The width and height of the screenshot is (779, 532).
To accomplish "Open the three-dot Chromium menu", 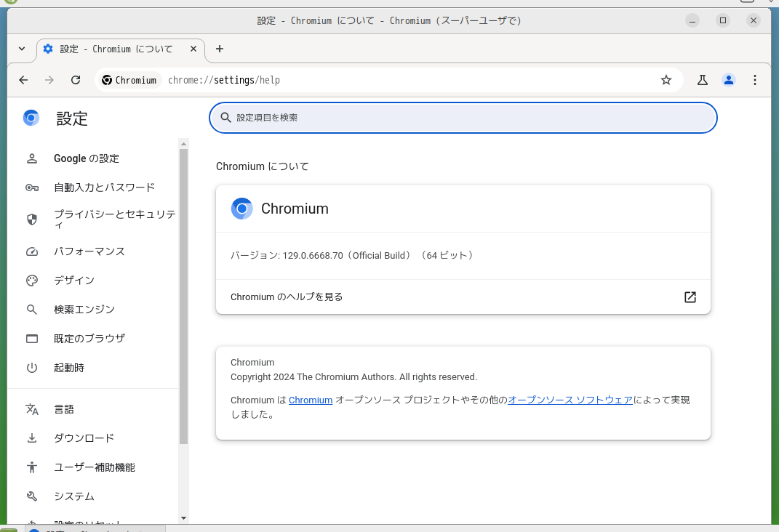I will [755, 80].
